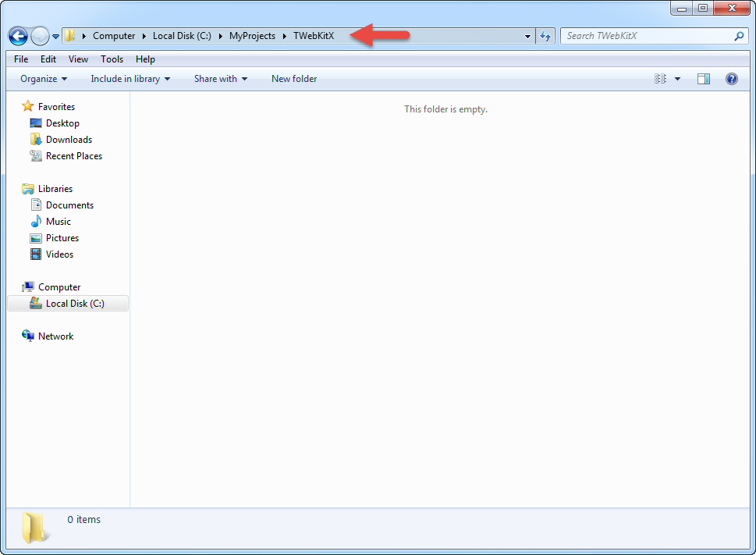The image size is (756, 555).
Task: Click the Pictures library icon
Action: click(x=36, y=238)
